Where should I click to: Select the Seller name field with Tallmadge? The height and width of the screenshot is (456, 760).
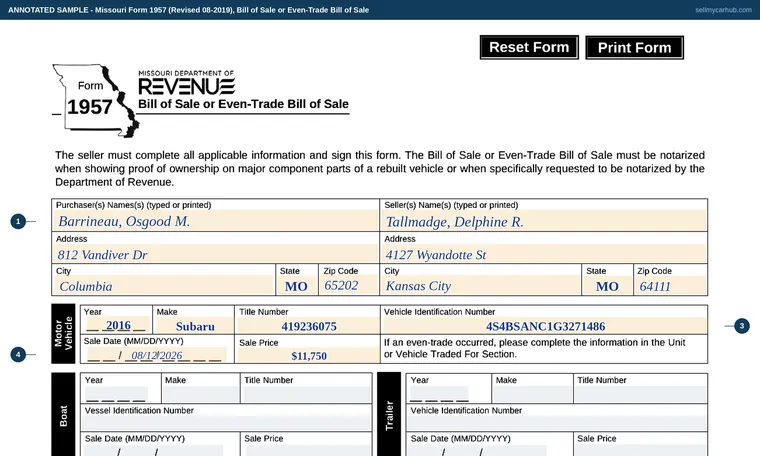(x=544, y=221)
